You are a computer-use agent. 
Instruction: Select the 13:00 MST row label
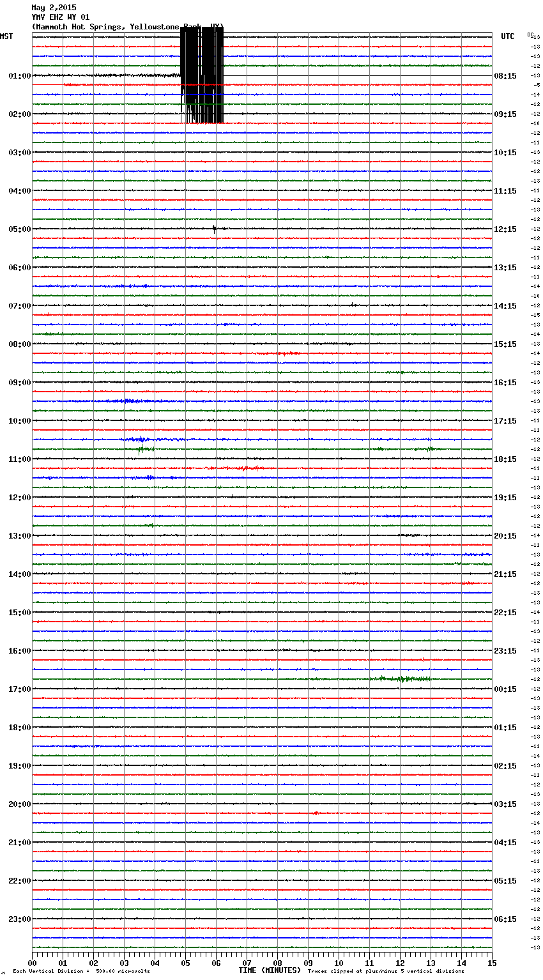(20, 536)
